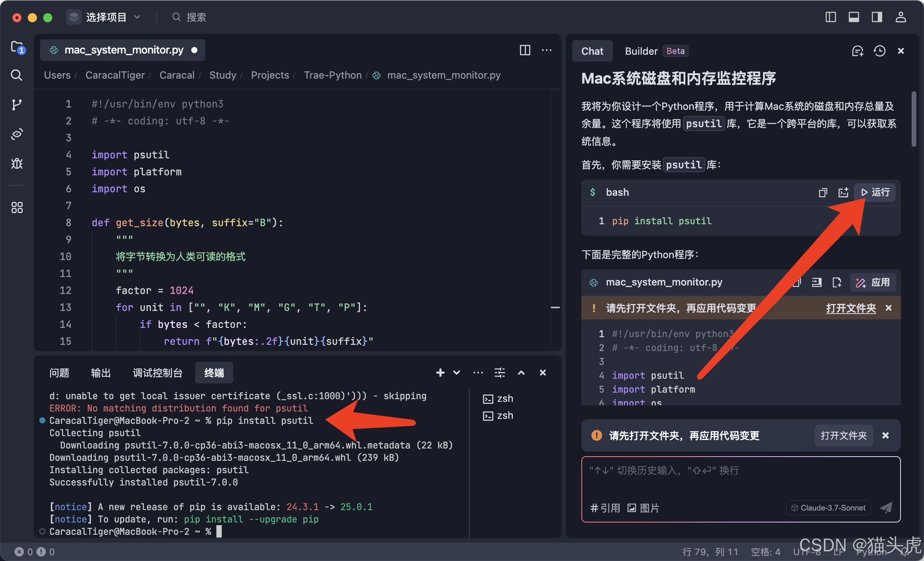Switch to the 输出 panel tab

100,373
